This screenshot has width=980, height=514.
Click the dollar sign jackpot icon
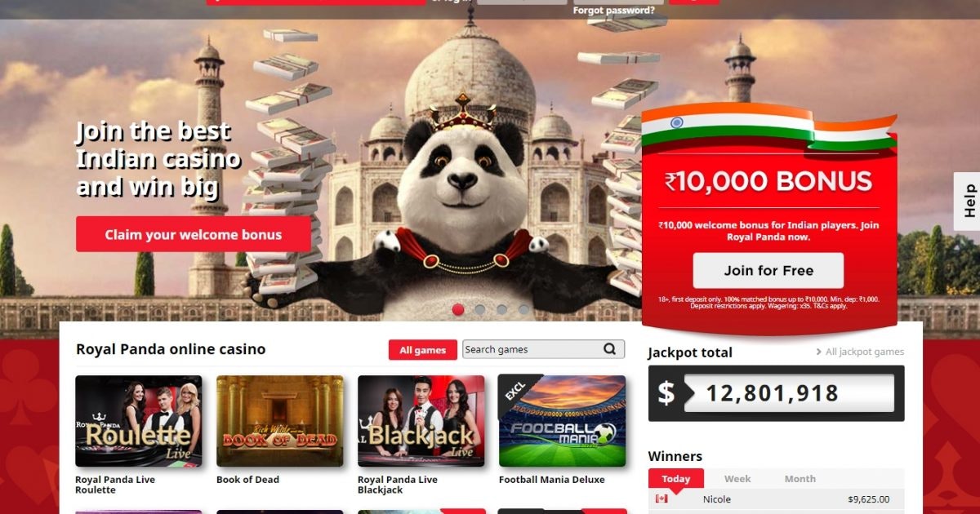666,393
